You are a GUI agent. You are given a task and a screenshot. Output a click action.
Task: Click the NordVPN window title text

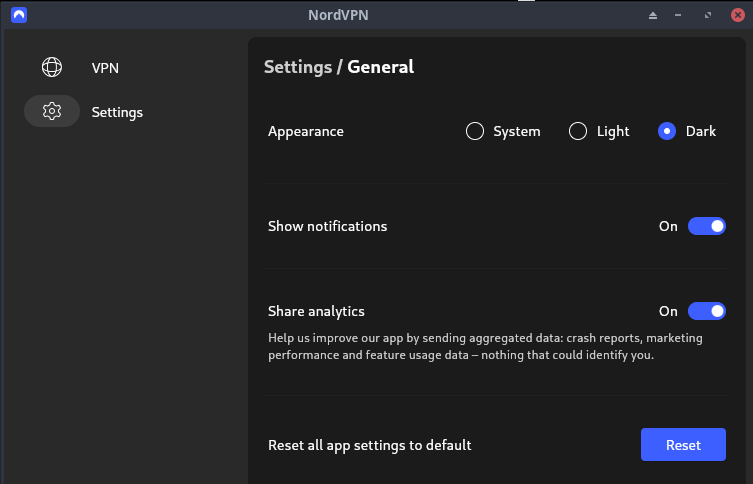click(x=376, y=15)
